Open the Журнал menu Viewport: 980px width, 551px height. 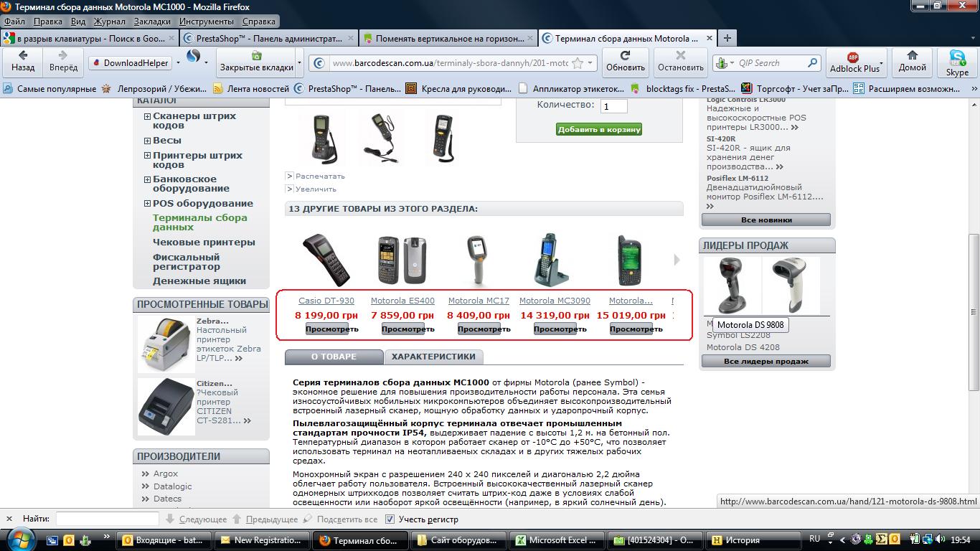pos(110,22)
